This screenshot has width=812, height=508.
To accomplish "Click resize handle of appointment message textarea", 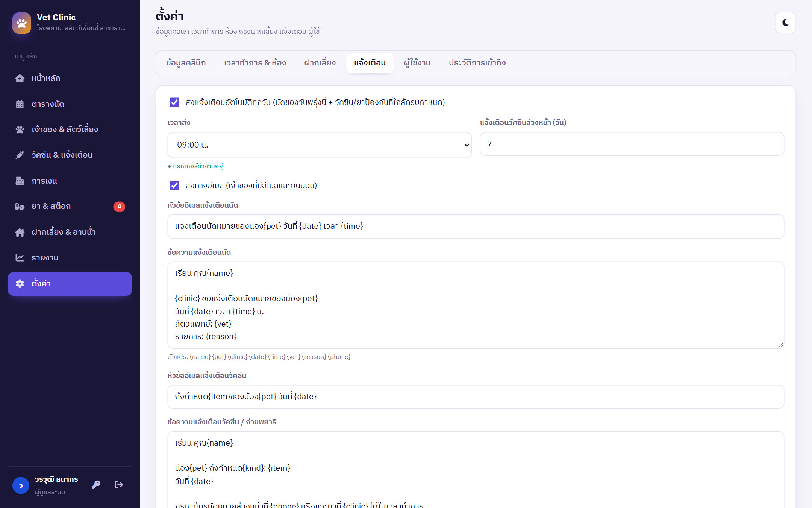I will 780,345.
